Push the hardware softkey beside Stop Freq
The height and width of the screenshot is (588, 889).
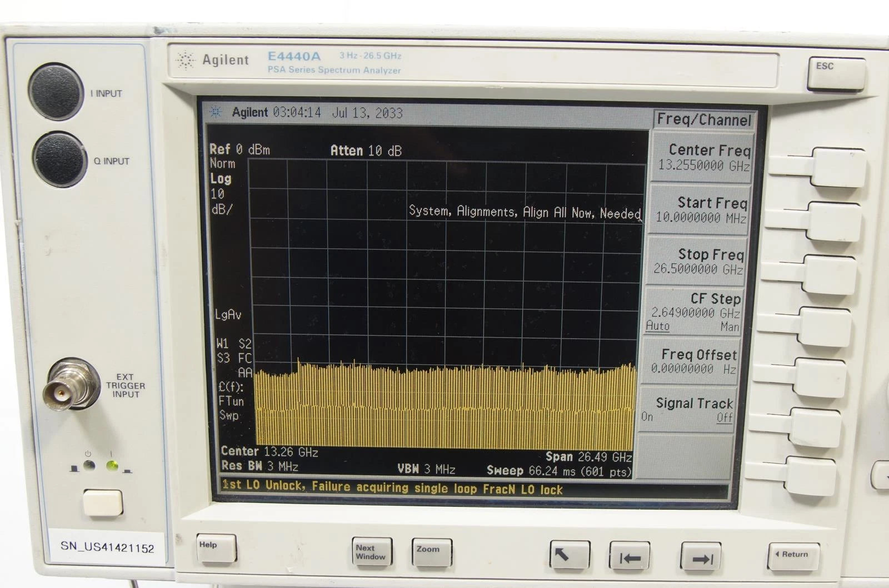(828, 274)
